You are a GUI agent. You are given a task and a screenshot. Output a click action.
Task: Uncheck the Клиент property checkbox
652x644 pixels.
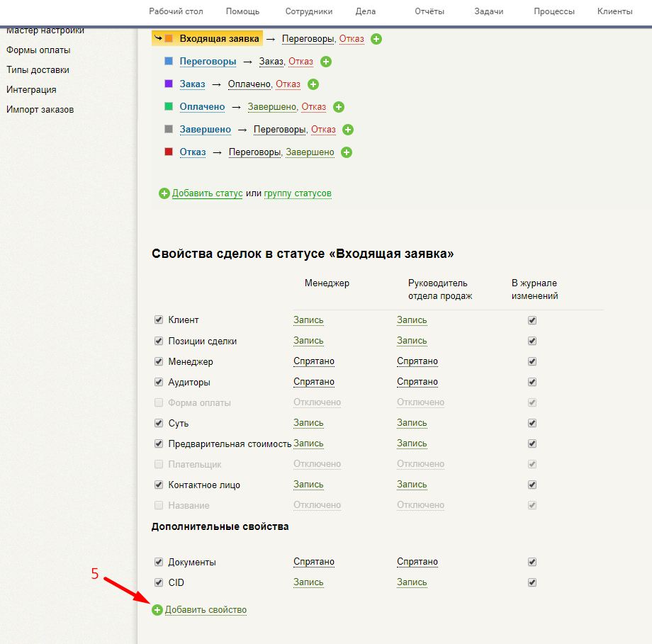159,320
